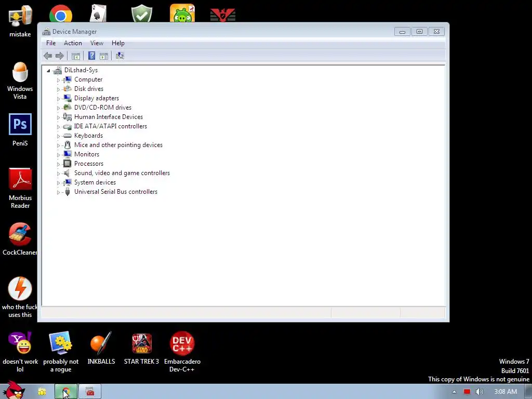
Task: Select 'Mice and other pointing devices' label
Action: [118, 145]
